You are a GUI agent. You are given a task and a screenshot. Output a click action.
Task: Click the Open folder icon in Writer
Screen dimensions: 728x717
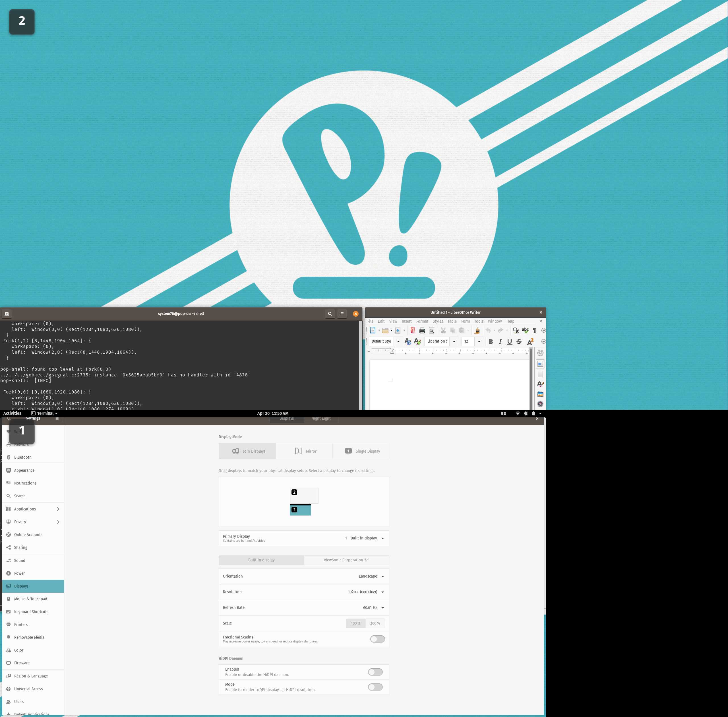coord(385,330)
